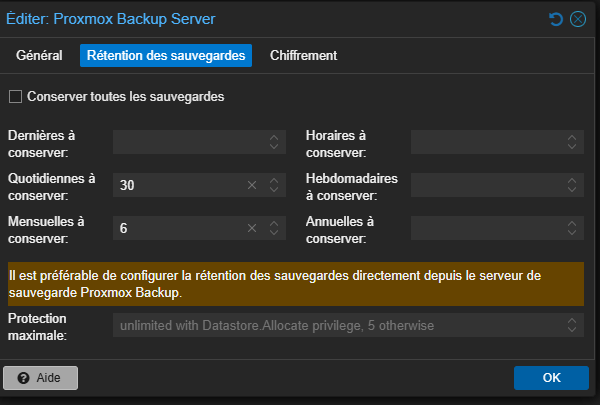600x405 pixels.
Task: Click the Quotidiennes à conserver label
Action: 52,187
